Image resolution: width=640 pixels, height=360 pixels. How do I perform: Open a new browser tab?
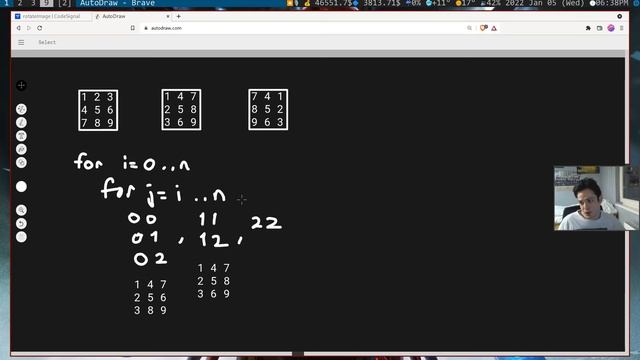[x=179, y=16]
